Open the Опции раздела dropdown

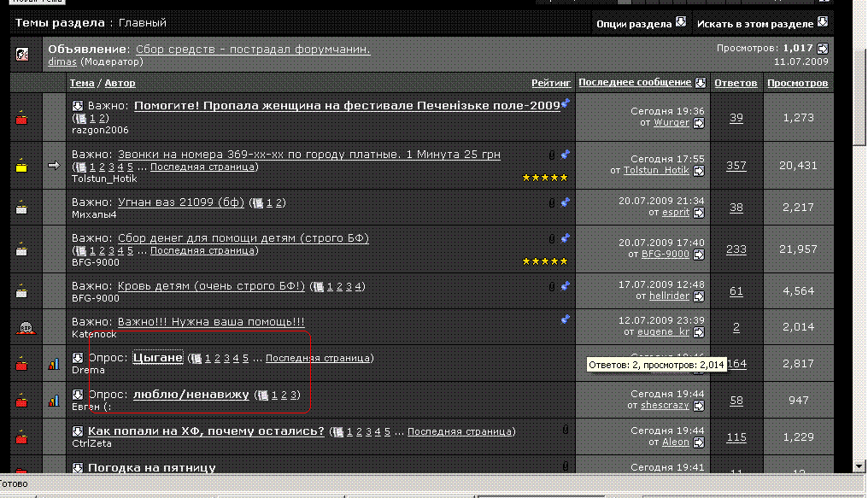[641, 23]
